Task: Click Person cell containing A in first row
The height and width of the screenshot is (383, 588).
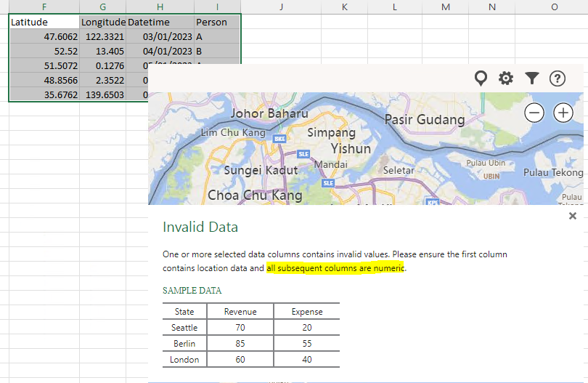Action: pos(217,37)
